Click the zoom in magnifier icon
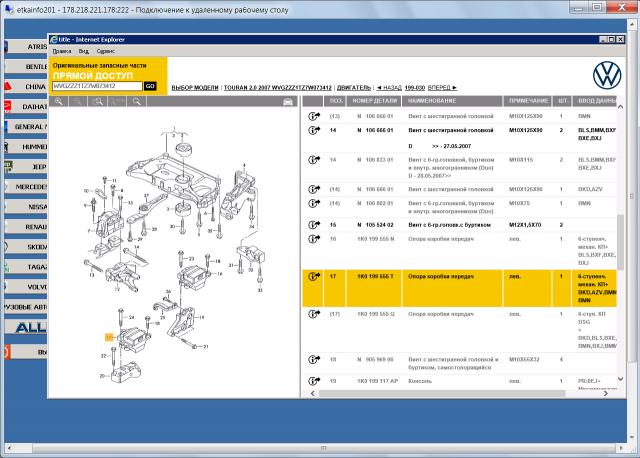This screenshot has width=640, height=458. coord(59,101)
